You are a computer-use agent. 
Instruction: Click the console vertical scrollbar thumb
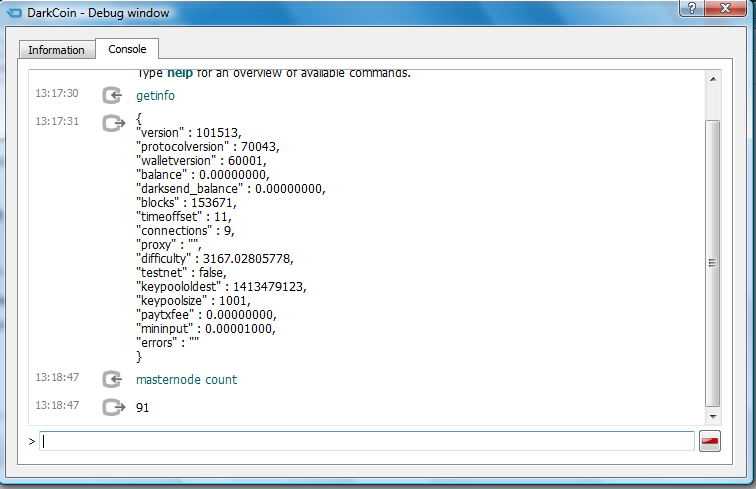click(x=713, y=263)
